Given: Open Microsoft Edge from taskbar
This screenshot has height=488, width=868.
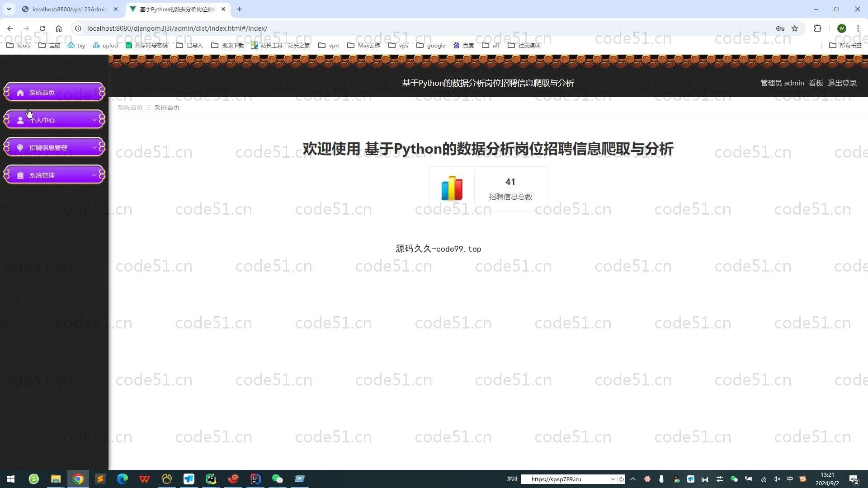Looking at the screenshot, I should tap(123, 479).
